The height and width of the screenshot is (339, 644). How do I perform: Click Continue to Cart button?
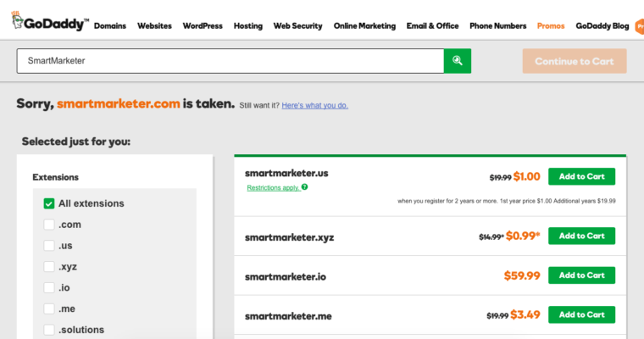coord(575,61)
